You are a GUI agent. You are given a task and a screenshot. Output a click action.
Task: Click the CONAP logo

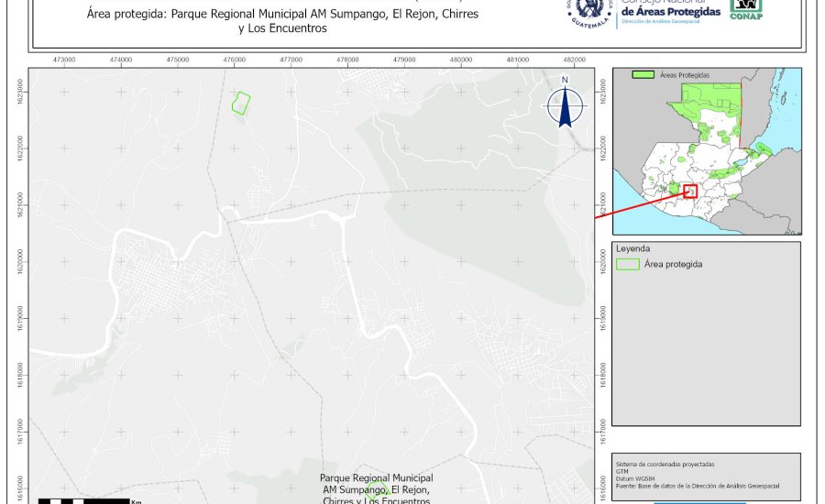tap(745, 9)
